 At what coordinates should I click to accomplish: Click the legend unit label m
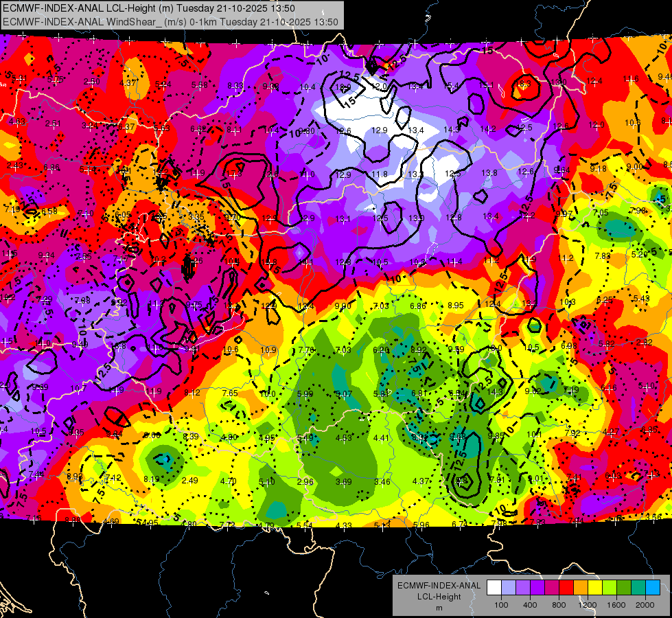point(439,608)
